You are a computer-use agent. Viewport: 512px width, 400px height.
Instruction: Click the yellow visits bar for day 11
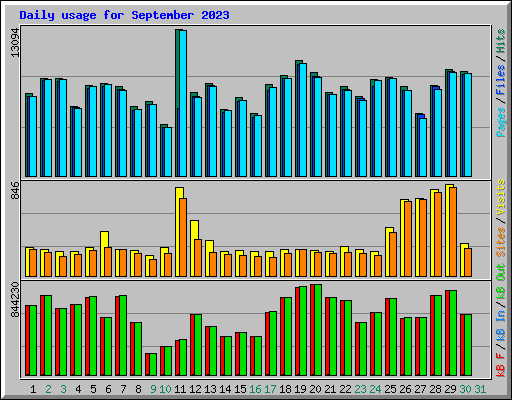coord(178,232)
